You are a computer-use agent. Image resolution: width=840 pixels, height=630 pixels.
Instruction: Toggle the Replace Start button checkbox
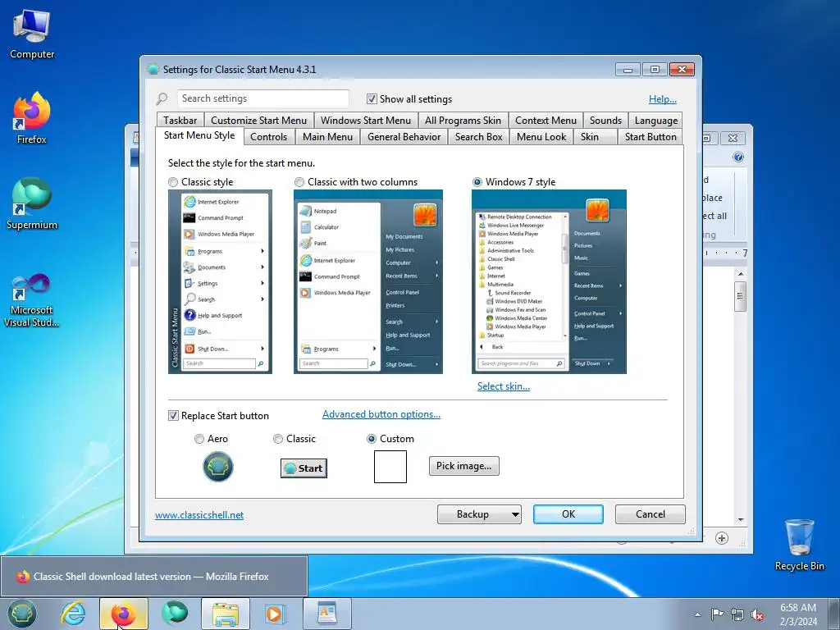[x=173, y=416]
